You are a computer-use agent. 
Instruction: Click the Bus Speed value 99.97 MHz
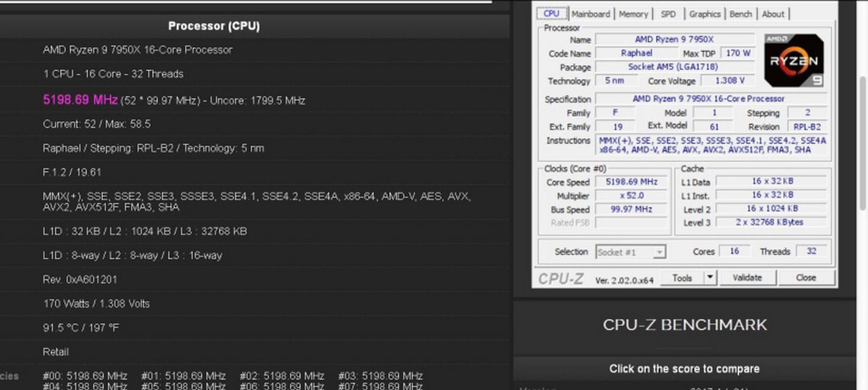(631, 210)
